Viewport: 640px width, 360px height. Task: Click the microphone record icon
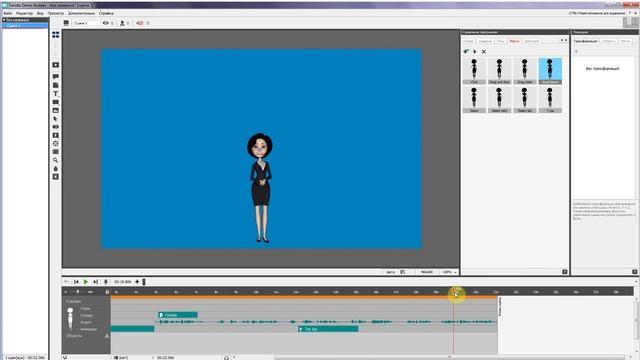pyautogui.click(x=106, y=282)
